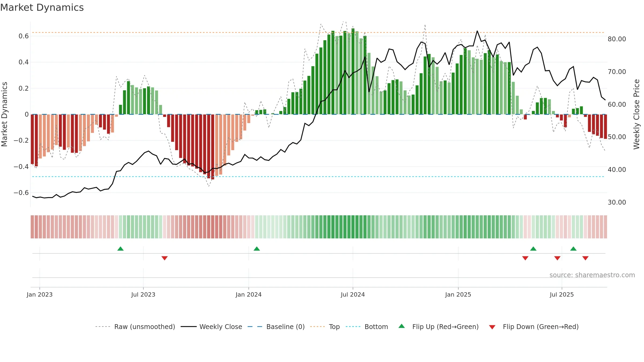Viewport: 644px width, 362px height.
Task: Click the vertical Market Dynamics axis title
Action: [x=4, y=114]
